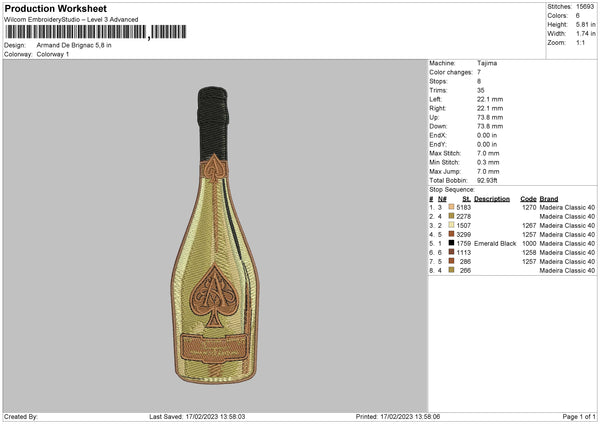Click 'Madeira Classic 40' in the 2278 row
This screenshot has width=600, height=424.
(567, 217)
